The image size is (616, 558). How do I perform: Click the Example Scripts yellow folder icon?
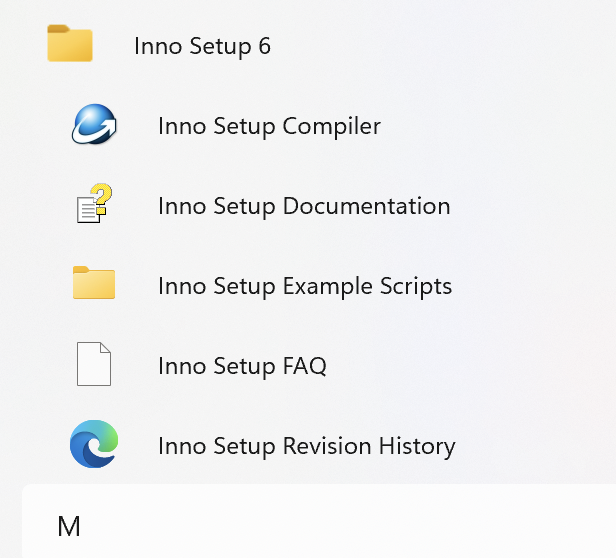click(x=94, y=285)
